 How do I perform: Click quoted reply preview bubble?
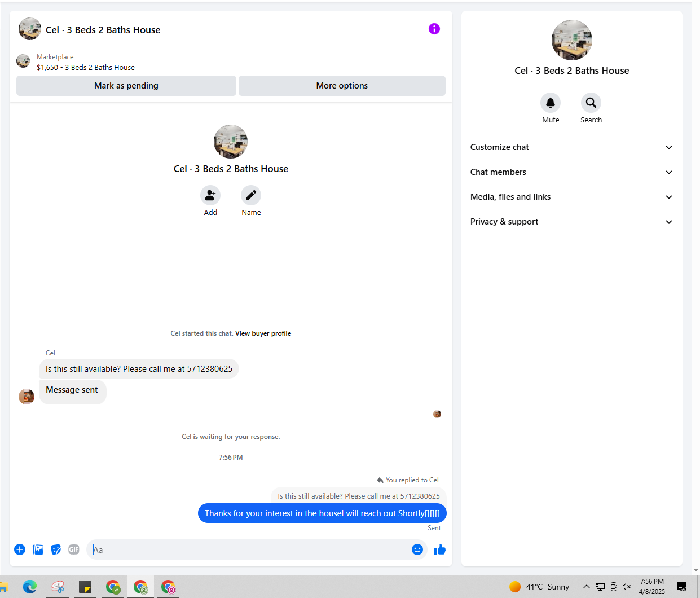[x=359, y=496]
